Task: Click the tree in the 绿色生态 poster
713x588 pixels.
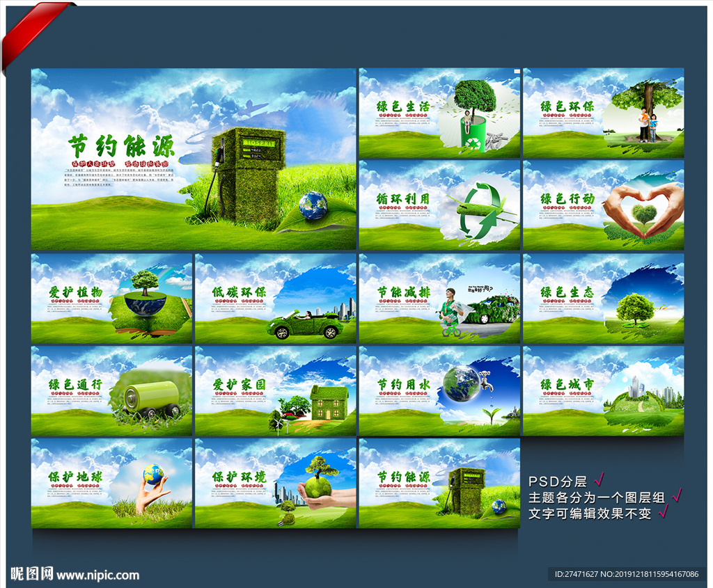Action: point(635,309)
